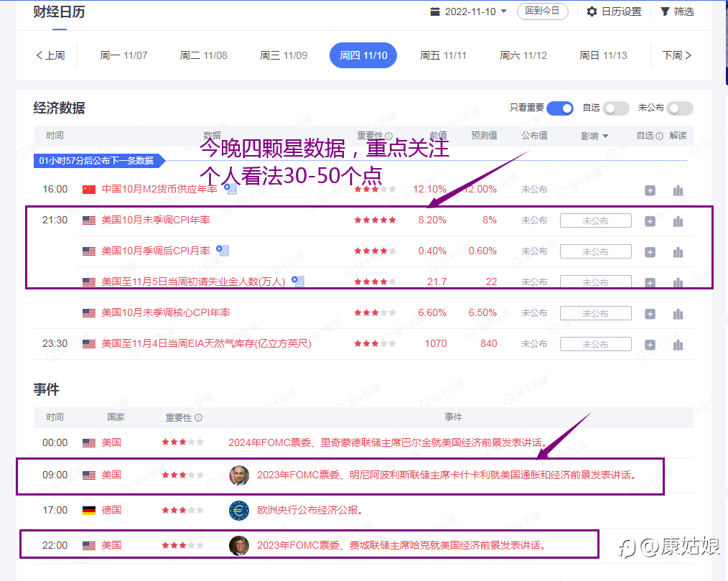Open the 美国10月未季调CPI年率 data link

[156, 220]
